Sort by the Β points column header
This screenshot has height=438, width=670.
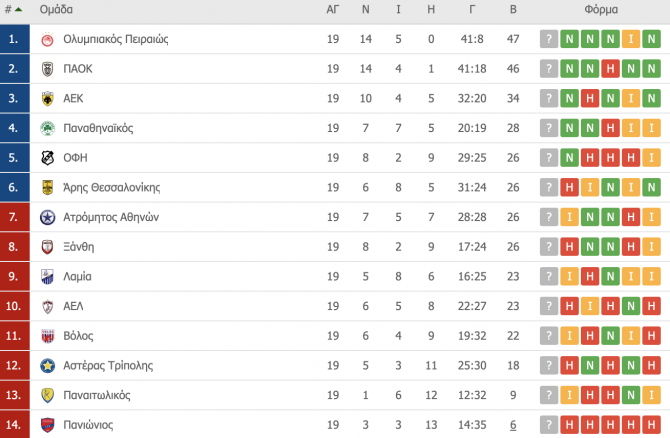[x=513, y=9]
